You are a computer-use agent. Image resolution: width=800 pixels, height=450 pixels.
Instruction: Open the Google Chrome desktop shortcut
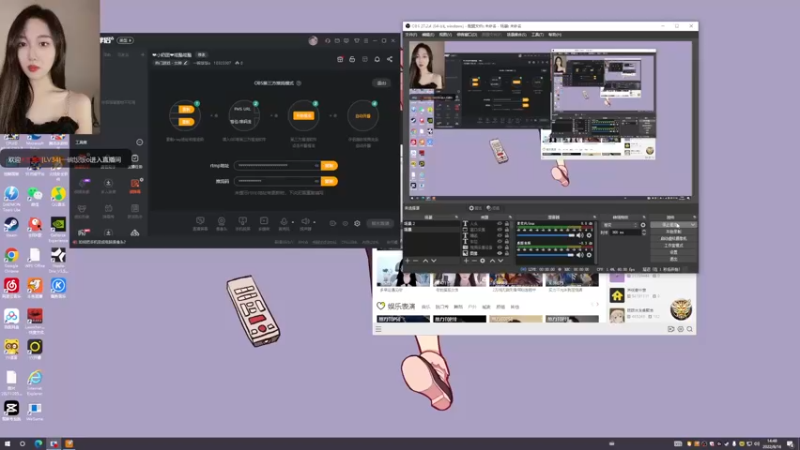click(x=11, y=258)
